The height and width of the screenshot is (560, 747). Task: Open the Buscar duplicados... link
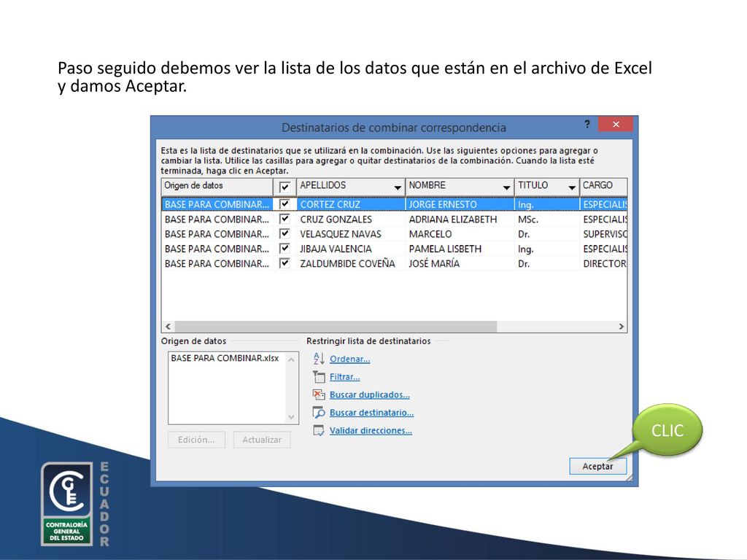pos(369,394)
